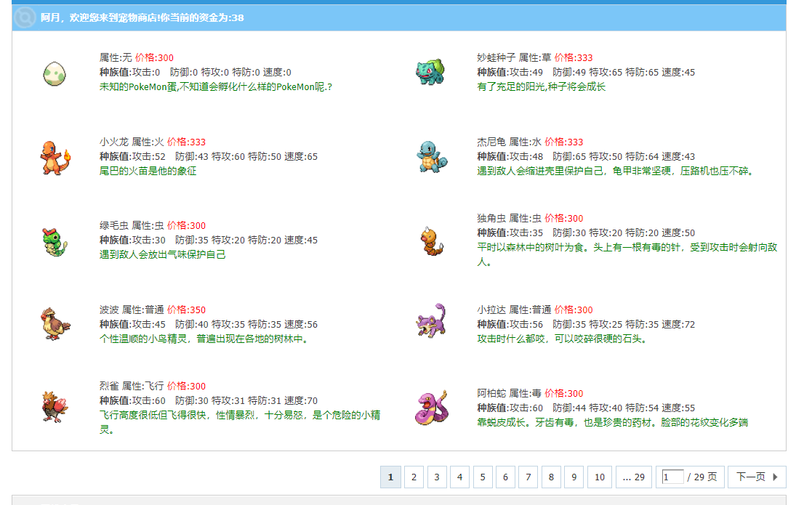Screen dimensions: 812x505
Task: Click description '有了充足的阳光,种子将会成长'
Action: (x=541, y=86)
